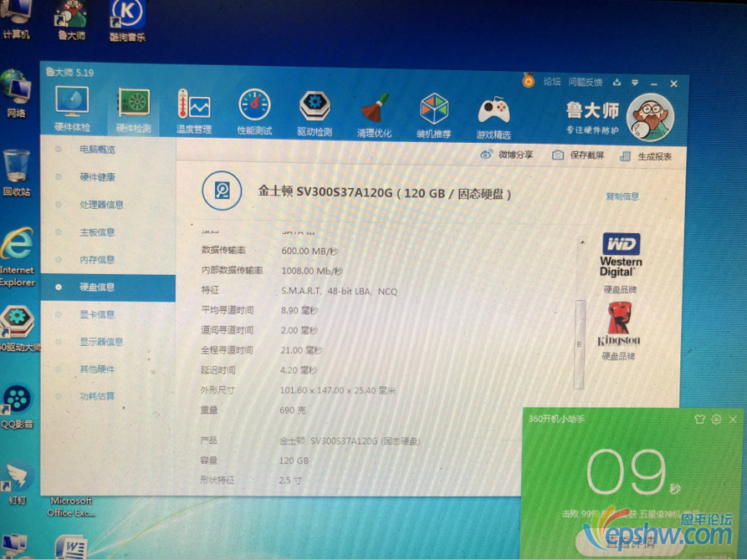Open 360驱动大师 desktop shortcut
This screenshot has height=560, width=747.
tap(19, 329)
